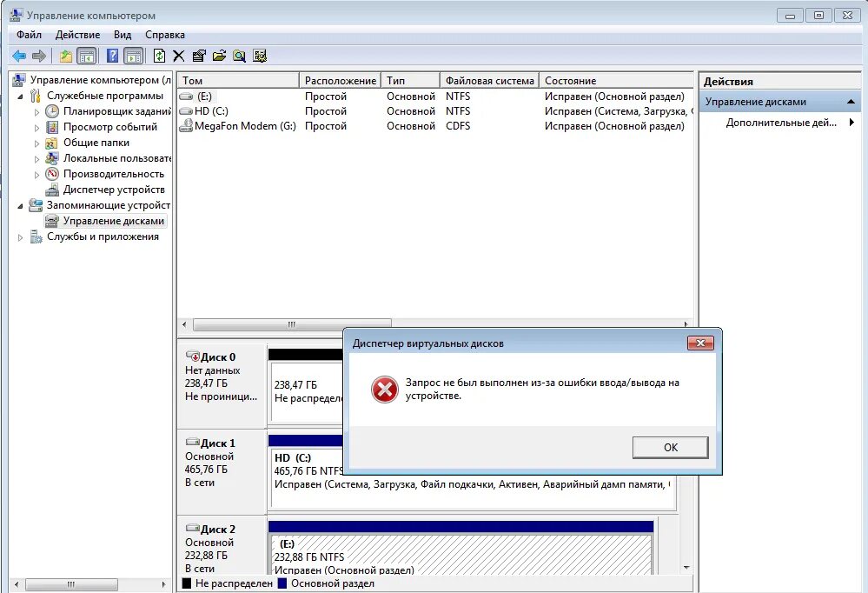The height and width of the screenshot is (593, 868).
Task: Select Управление дисками in tree
Action: click(x=114, y=221)
